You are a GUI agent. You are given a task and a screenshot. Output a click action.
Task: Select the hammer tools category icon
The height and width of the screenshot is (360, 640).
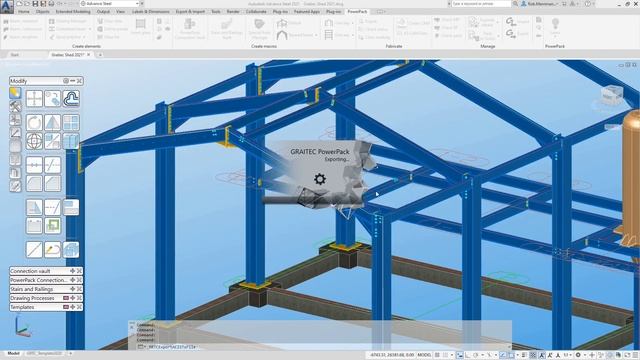(15, 107)
